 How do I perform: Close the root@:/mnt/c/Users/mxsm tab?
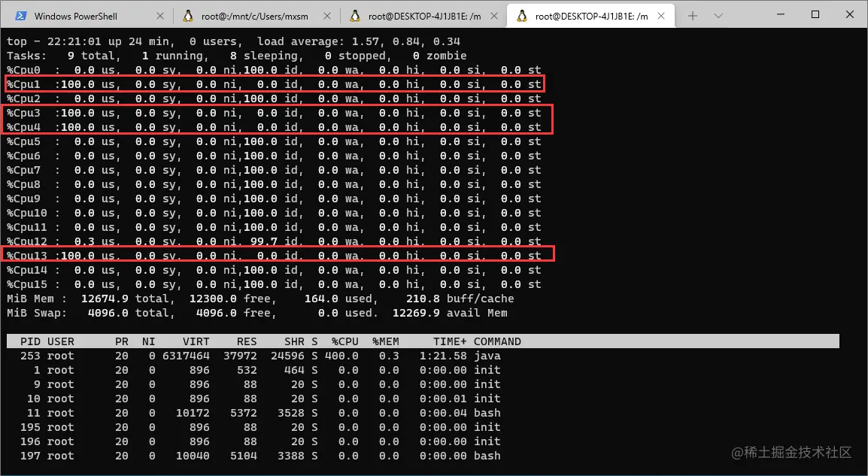pyautogui.click(x=326, y=16)
